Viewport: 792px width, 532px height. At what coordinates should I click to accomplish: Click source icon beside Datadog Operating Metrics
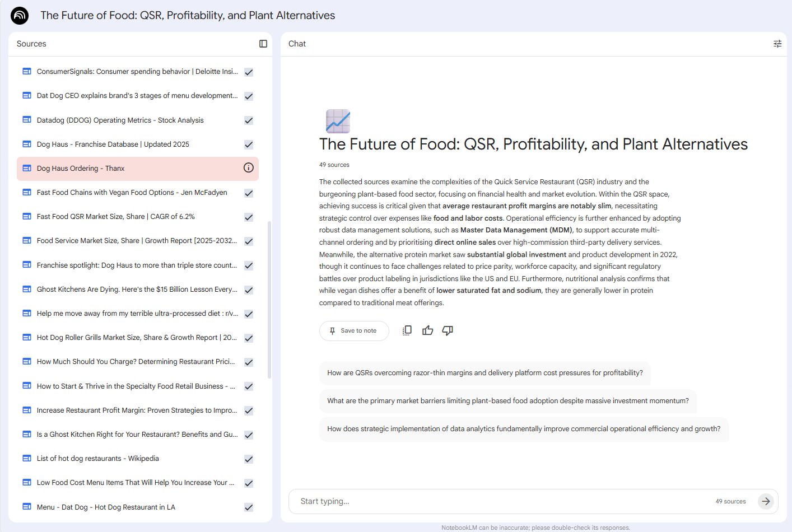coord(27,120)
